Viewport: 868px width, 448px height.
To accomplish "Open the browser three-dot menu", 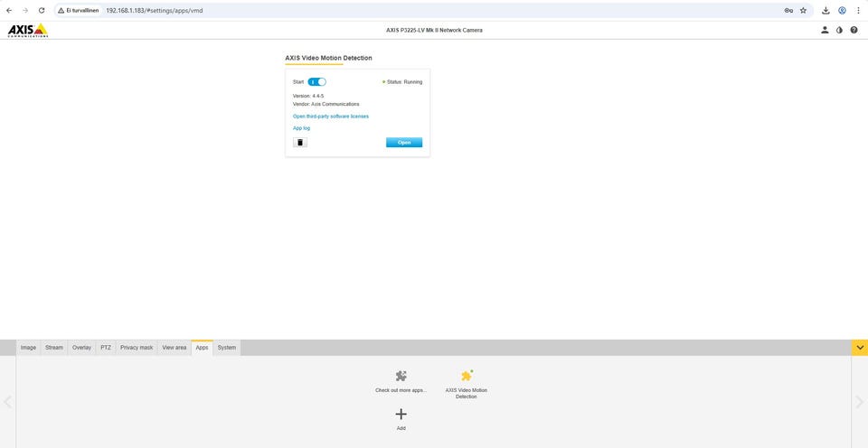I will [858, 11].
